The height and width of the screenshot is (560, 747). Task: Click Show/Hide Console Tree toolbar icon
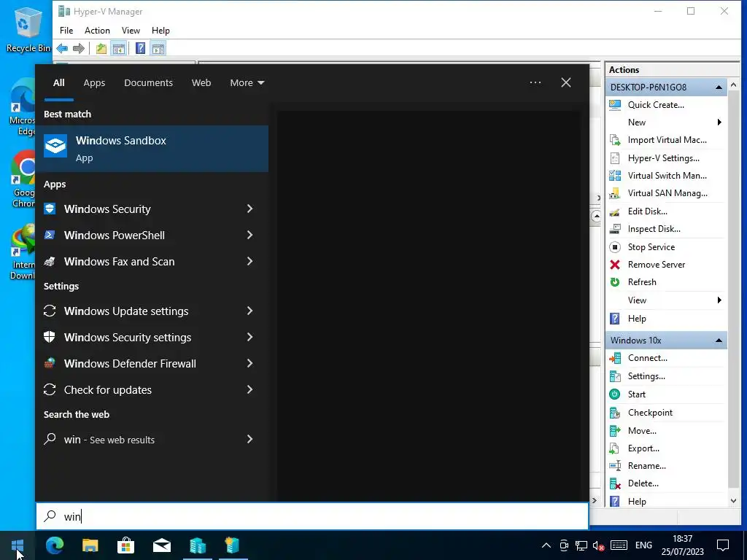point(119,49)
